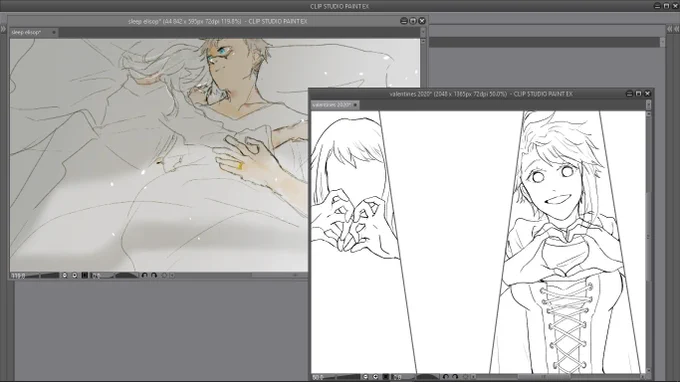
Task: Click the valentines 2020 vertical scrollbar
Action: (649, 243)
